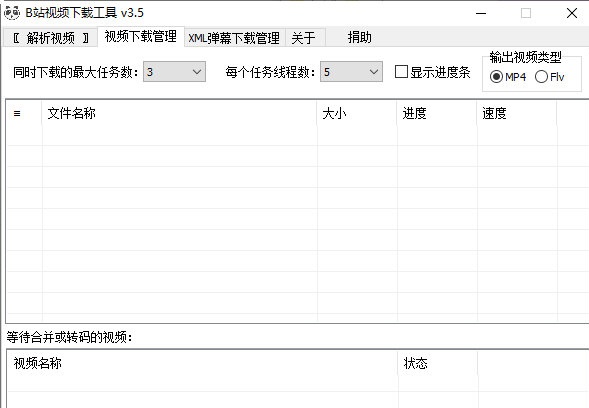
Task: Open the 捐助 tab
Action: 359,38
